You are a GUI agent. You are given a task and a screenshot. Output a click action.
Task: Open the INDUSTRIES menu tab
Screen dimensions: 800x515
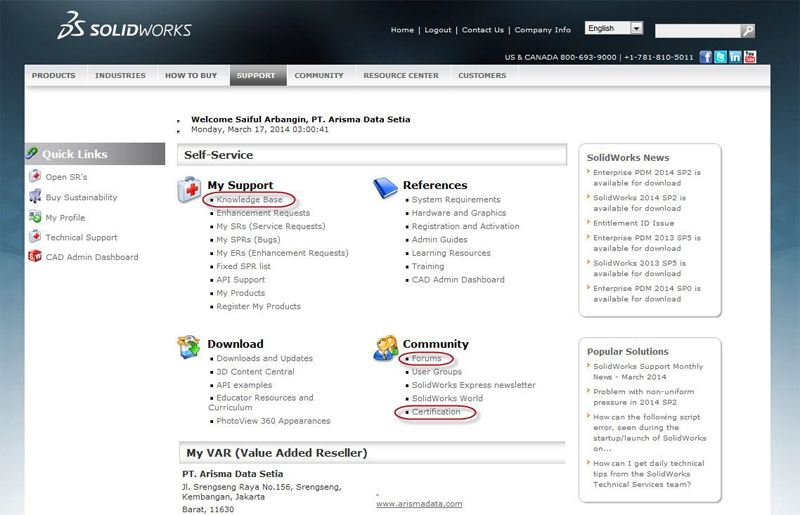[120, 76]
